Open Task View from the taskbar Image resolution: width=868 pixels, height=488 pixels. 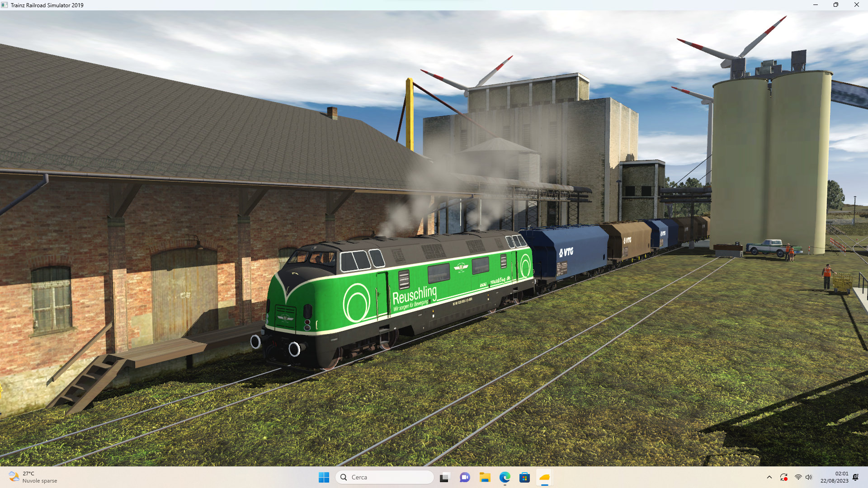pyautogui.click(x=445, y=477)
